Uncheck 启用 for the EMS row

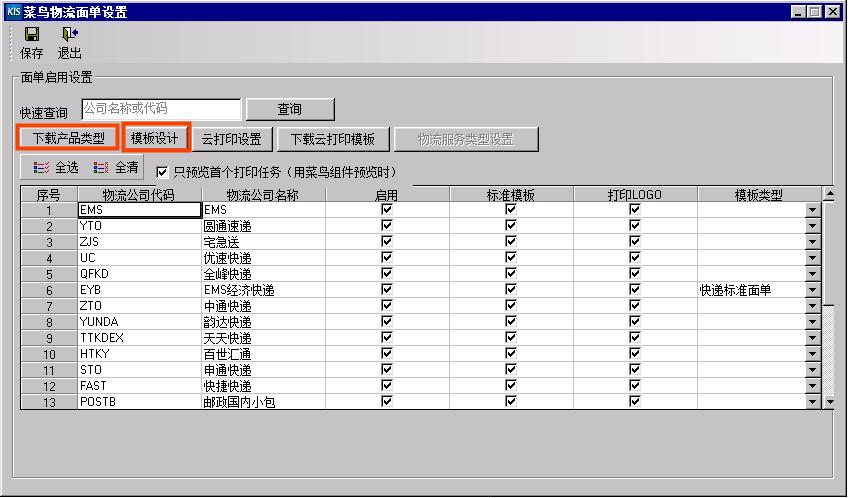pos(387,209)
